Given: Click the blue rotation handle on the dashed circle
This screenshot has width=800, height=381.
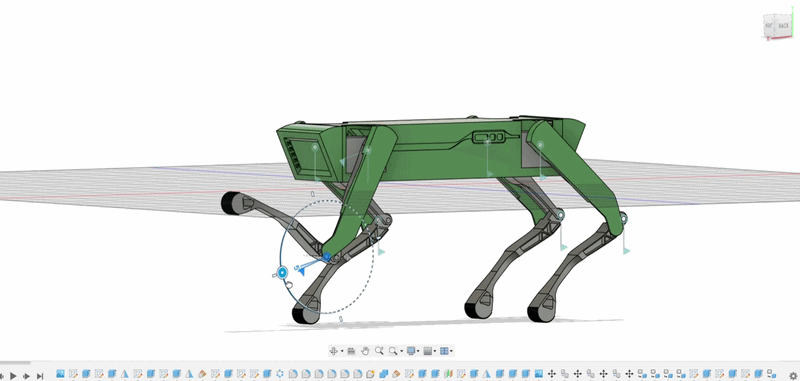Looking at the screenshot, I should (x=282, y=272).
